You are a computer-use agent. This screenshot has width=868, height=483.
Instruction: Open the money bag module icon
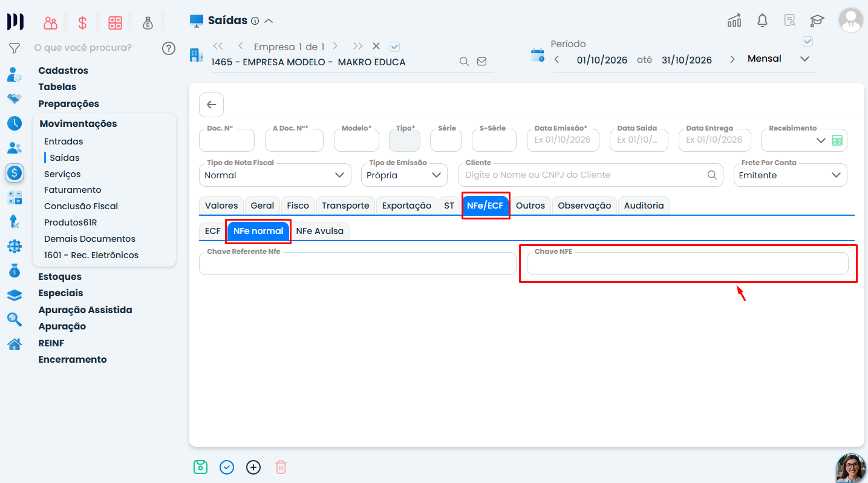pos(148,23)
